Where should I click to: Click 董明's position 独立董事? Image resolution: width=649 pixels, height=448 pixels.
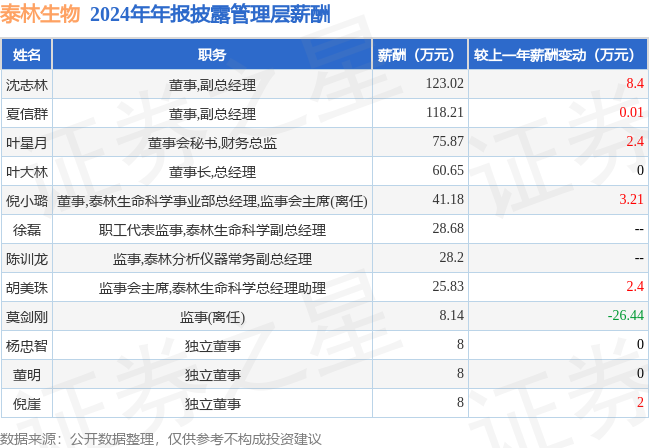pos(212,375)
